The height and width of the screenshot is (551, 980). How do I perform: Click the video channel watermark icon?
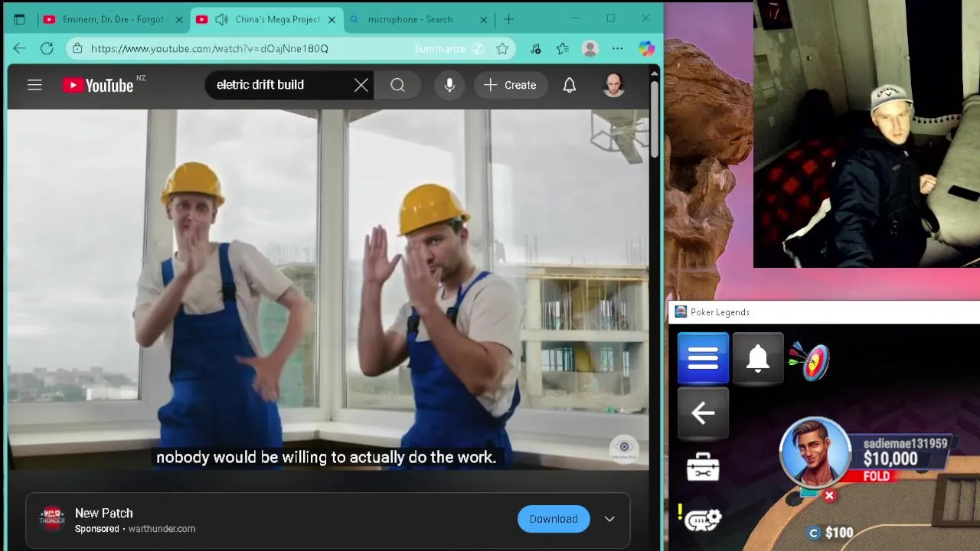tap(624, 449)
